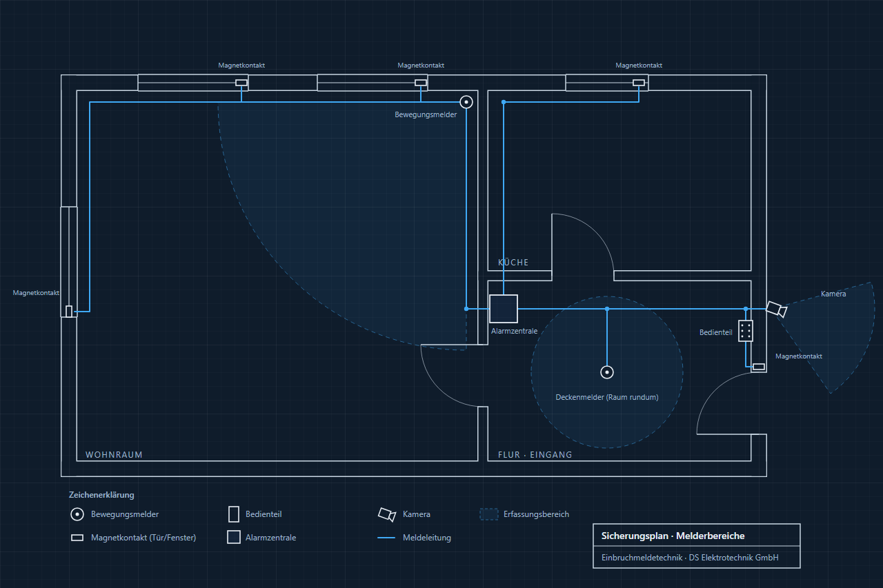Select 'Einbruchmeldetechnik · DS Elektrotechnik GmbH' text
Image resolution: width=883 pixels, height=588 pixels.
tap(690, 558)
